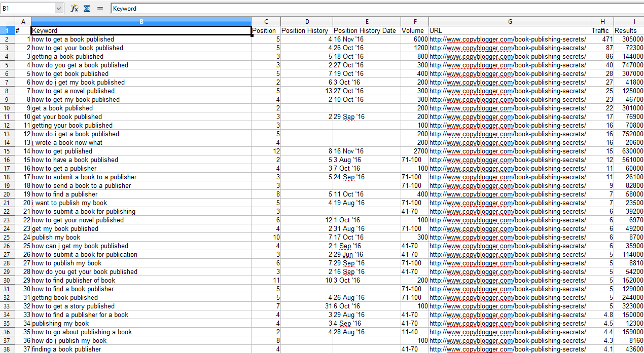
Task: Select the Results cell showing 747000
Action: (x=629, y=65)
